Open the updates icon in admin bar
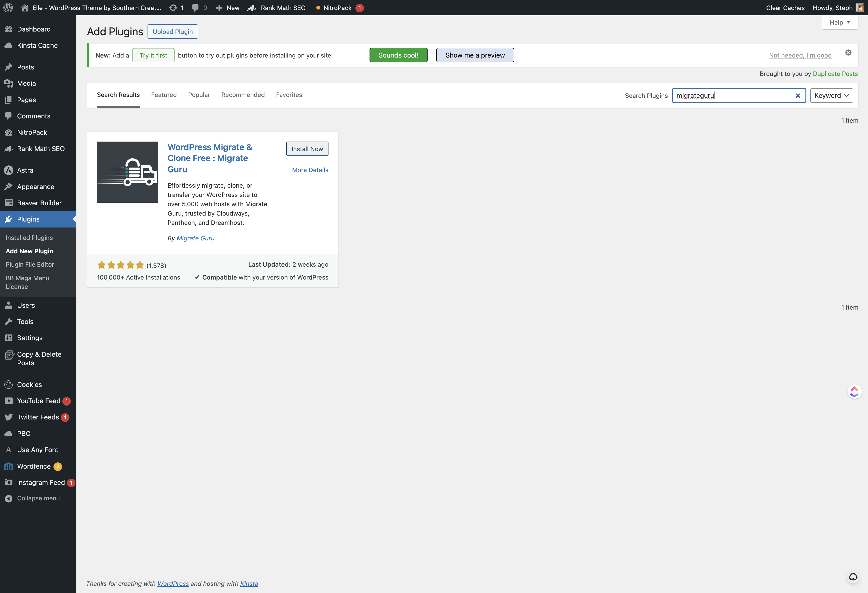This screenshot has width=868, height=593. (x=173, y=8)
